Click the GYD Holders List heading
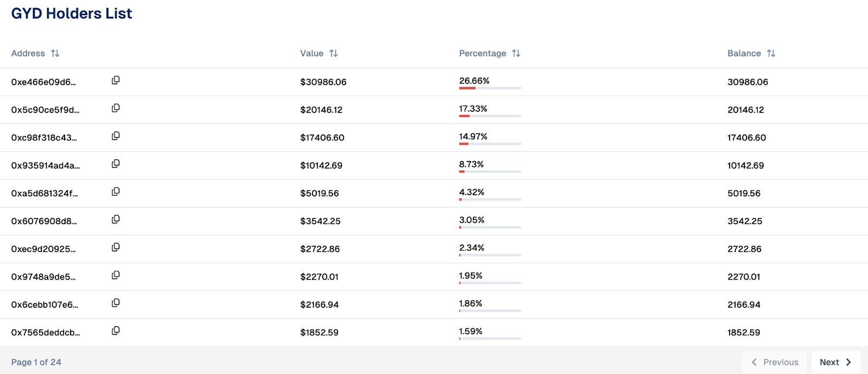This screenshot has height=374, width=868. pyautogui.click(x=72, y=14)
